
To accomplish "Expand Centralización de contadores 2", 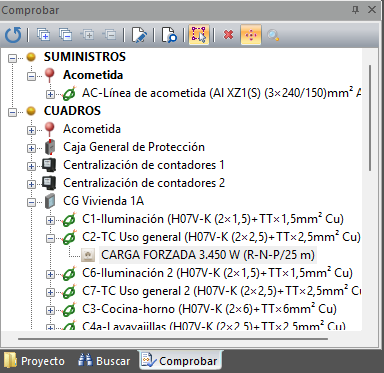I will coord(31,184).
